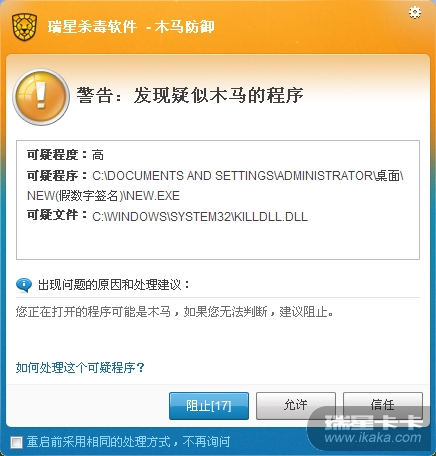Click the 重启前采用相同的处理方式,不再询问 label text
Image resolution: width=436 pixels, height=456 pixels.
pos(128,442)
